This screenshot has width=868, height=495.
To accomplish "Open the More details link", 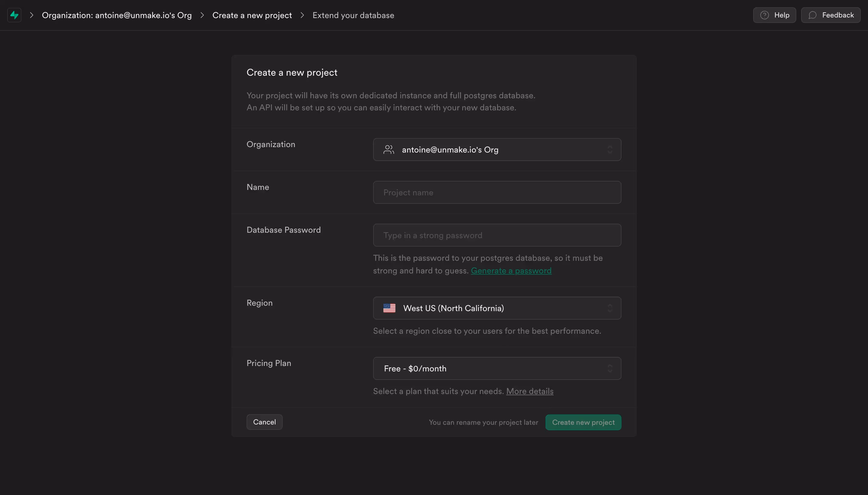I will pos(530,391).
